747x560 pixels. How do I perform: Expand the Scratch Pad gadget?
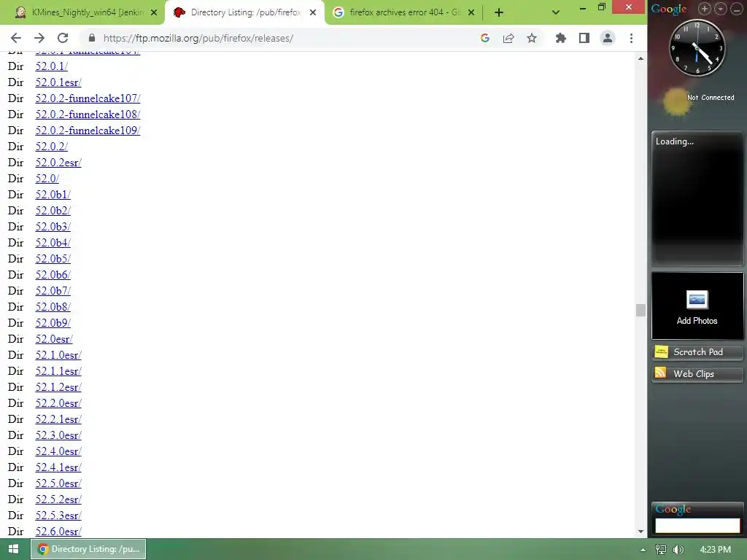tap(697, 352)
